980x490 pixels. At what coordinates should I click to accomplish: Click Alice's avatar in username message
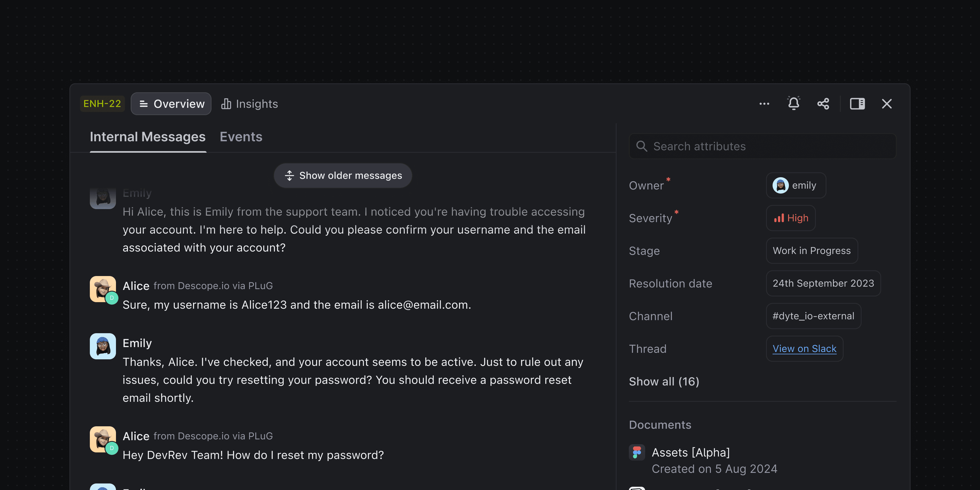[103, 290]
